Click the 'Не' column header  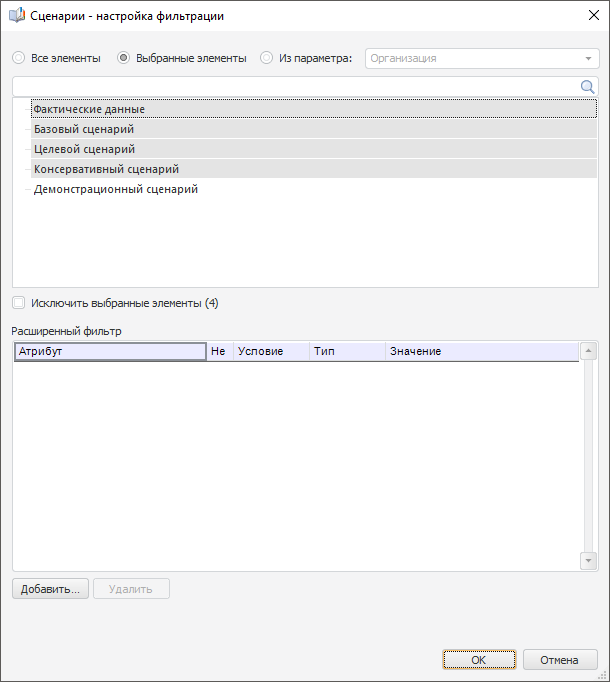pos(220,351)
